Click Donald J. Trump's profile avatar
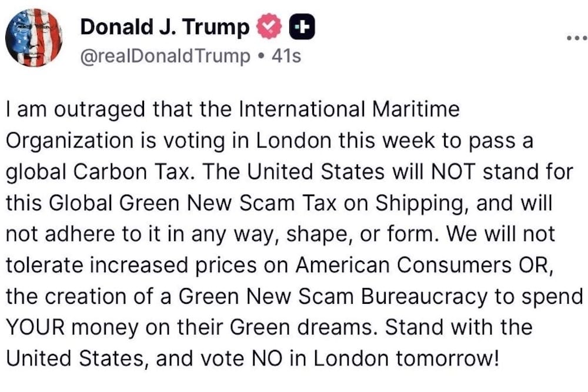The image size is (588, 392). [x=35, y=36]
